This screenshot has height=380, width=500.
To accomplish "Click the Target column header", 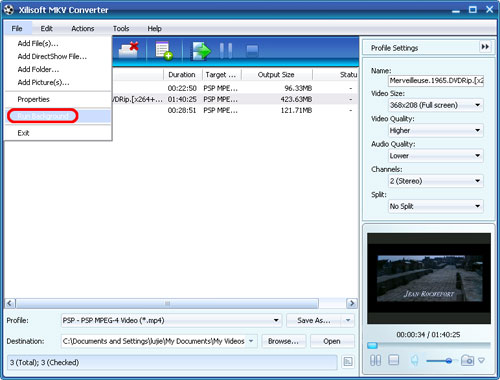I will click(221, 75).
